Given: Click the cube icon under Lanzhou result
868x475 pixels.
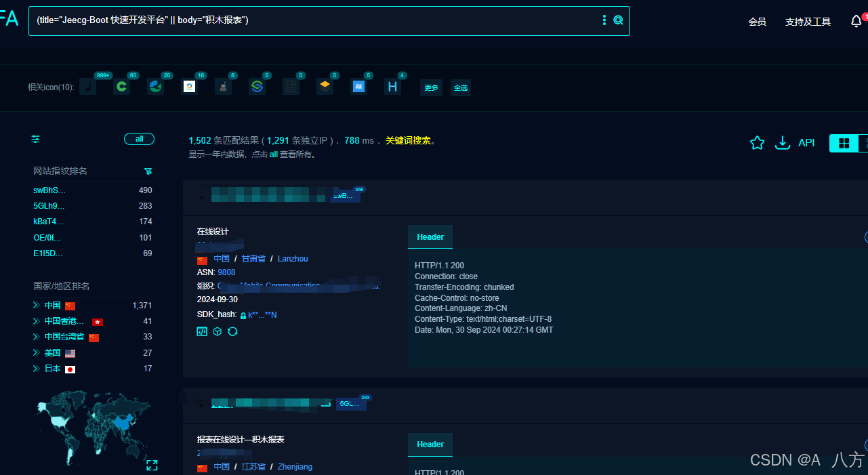Looking at the screenshot, I should pyautogui.click(x=218, y=331).
